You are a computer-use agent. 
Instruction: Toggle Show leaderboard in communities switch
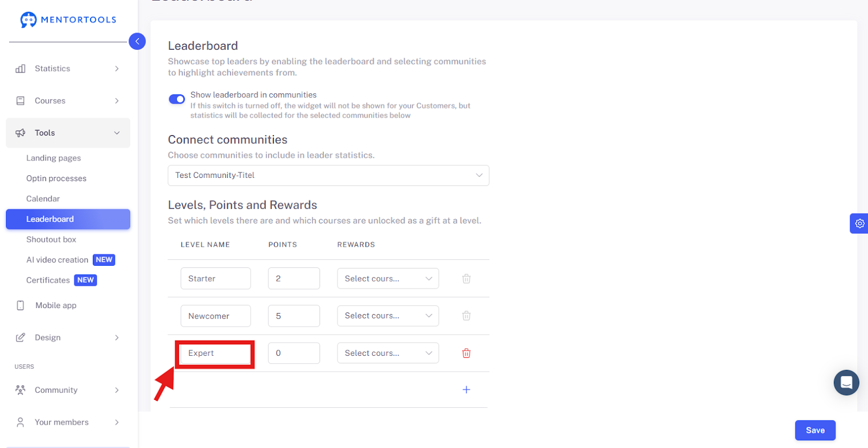click(177, 99)
